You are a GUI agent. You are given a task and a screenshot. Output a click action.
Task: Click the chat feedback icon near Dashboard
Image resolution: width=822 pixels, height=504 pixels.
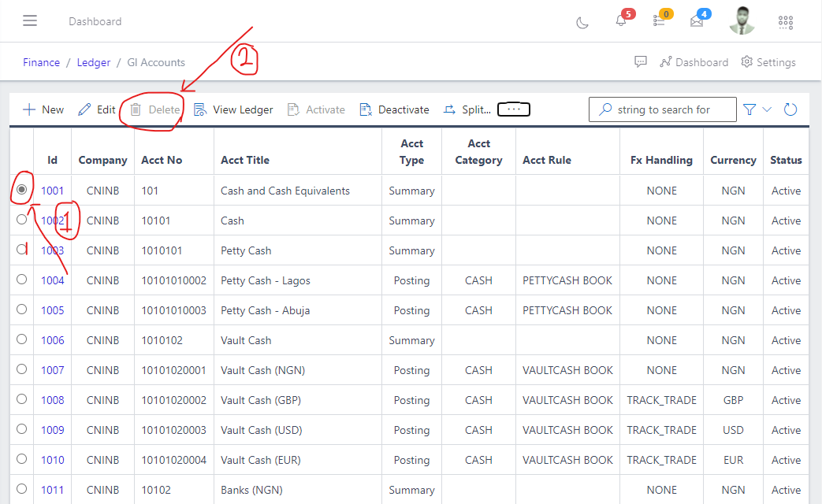tap(641, 61)
